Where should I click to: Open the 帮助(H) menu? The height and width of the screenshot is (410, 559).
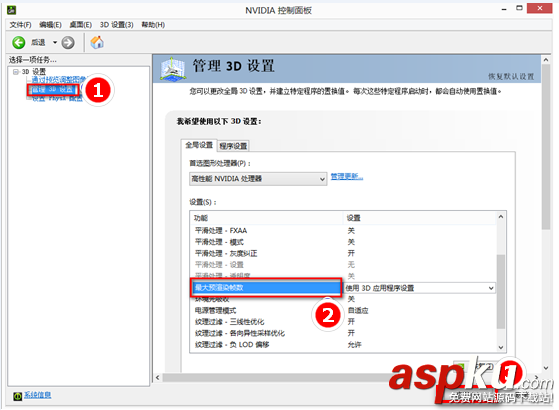tap(153, 25)
